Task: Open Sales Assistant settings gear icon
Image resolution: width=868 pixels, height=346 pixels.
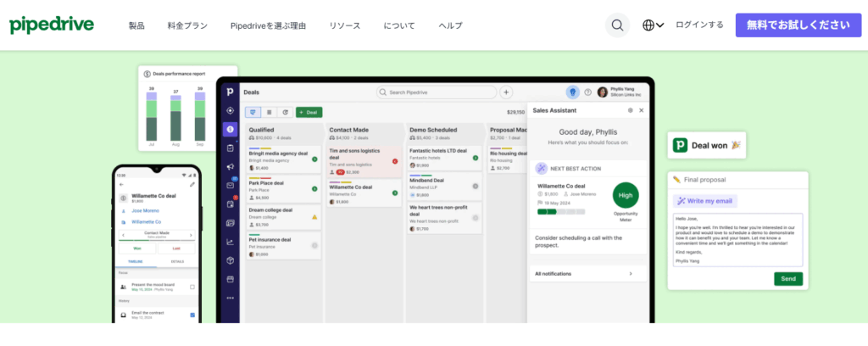Action: 630,110
